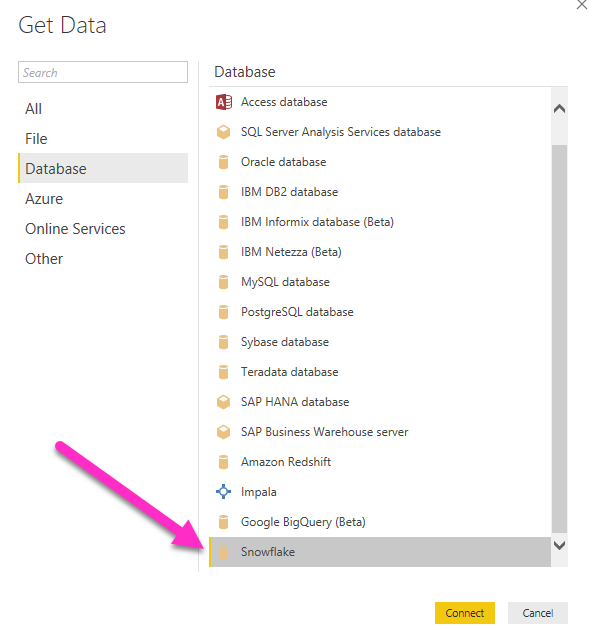Click the Amazon Redshift cylinder icon
The image size is (592, 630).
(223, 462)
